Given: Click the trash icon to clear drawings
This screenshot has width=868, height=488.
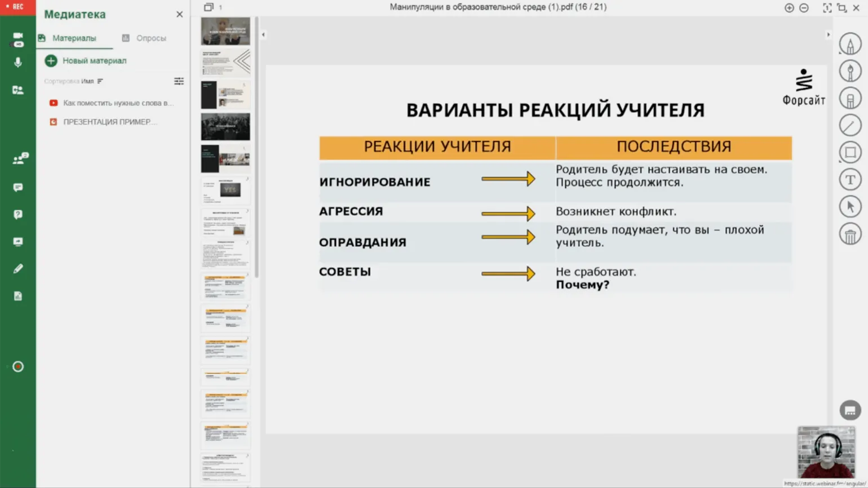Looking at the screenshot, I should pos(850,234).
